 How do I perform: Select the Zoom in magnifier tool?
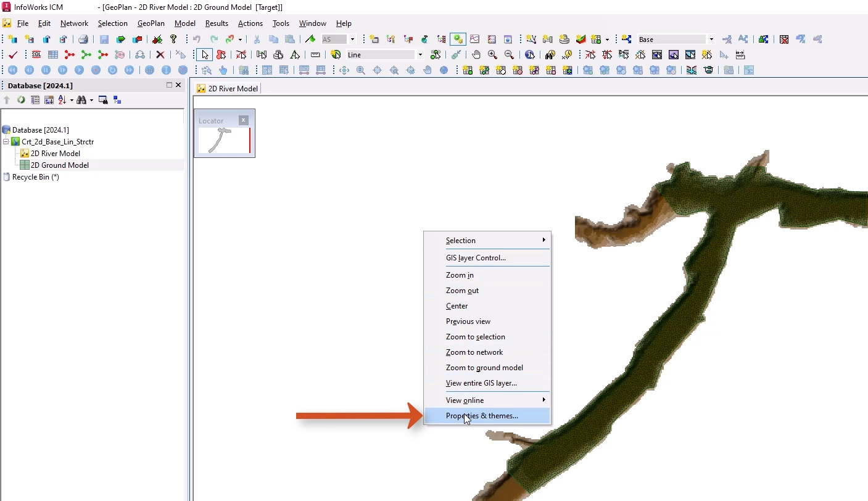coord(492,55)
